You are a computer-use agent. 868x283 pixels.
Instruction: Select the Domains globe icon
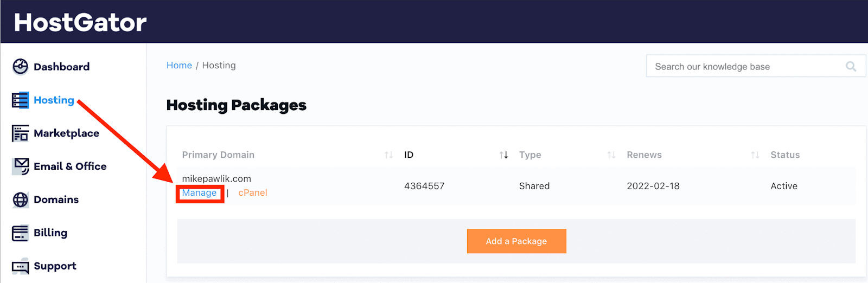coord(20,200)
